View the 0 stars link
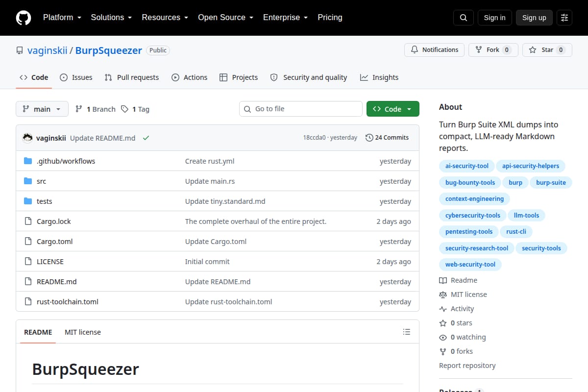 456,323
